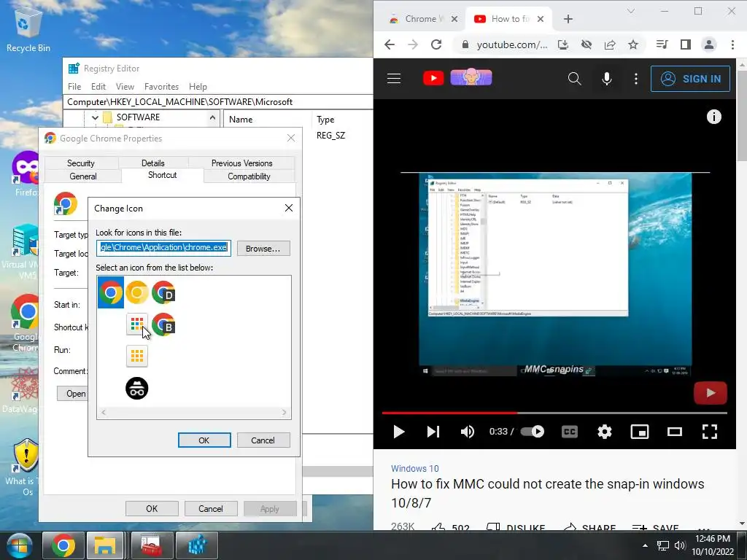
Task: Open Registry Editor Help menu
Action: (198, 87)
